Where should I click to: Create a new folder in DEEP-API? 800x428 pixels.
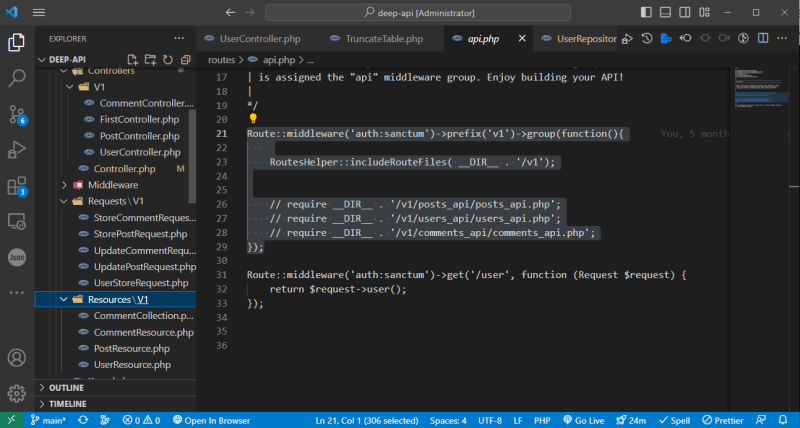pyautogui.click(x=150, y=60)
